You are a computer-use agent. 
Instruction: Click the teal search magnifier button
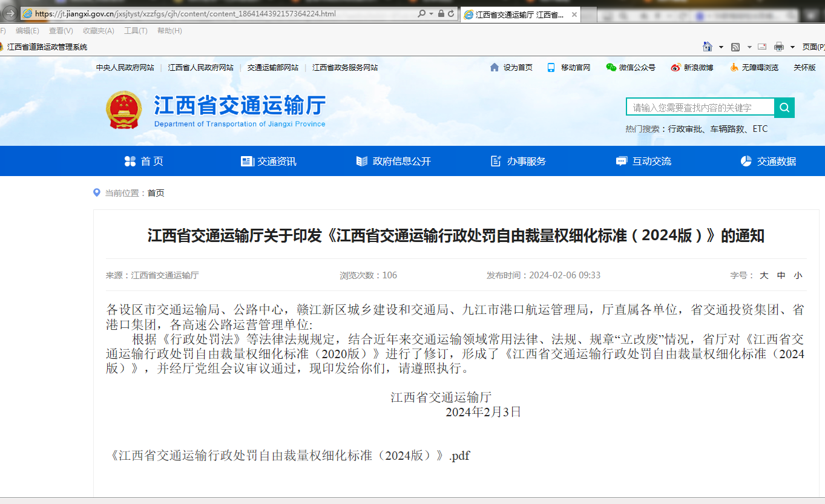[x=784, y=108]
